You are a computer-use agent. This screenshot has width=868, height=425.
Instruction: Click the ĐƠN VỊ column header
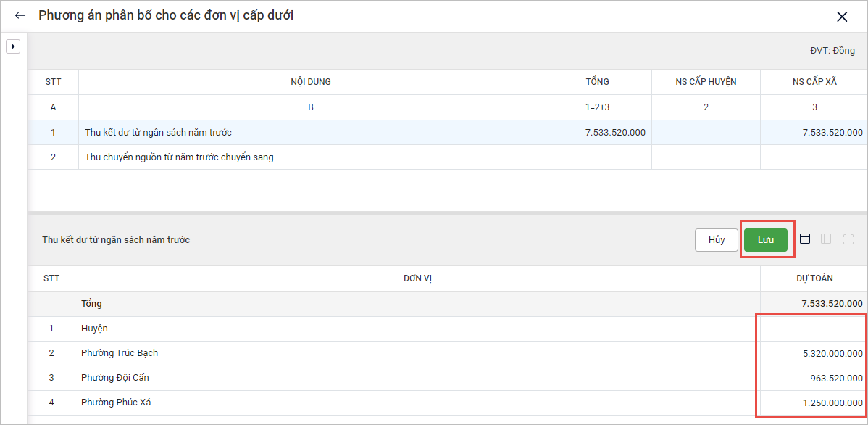point(417,278)
